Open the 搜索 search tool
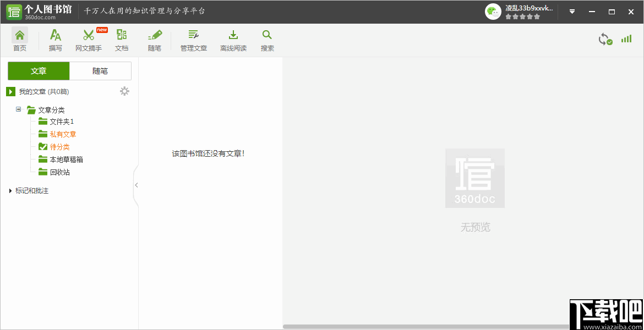Screen dimensions: 644x330 click(267, 40)
